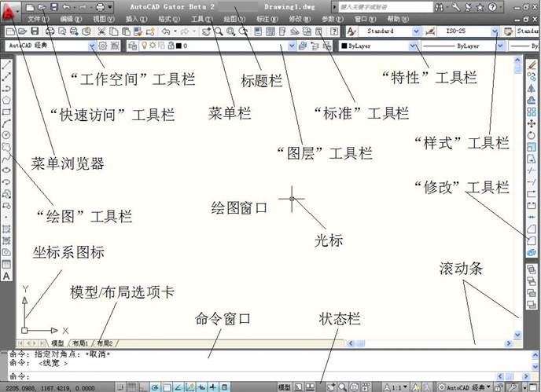The width and height of the screenshot is (541, 392).
Task: Switch to the 模型 tab
Action: coord(57,343)
